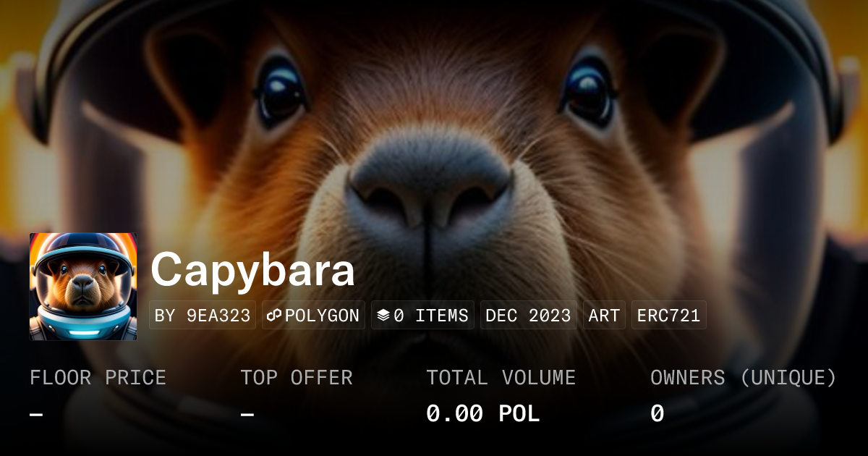
Task: Click the FLOOR PRICE label
Action: (x=98, y=378)
